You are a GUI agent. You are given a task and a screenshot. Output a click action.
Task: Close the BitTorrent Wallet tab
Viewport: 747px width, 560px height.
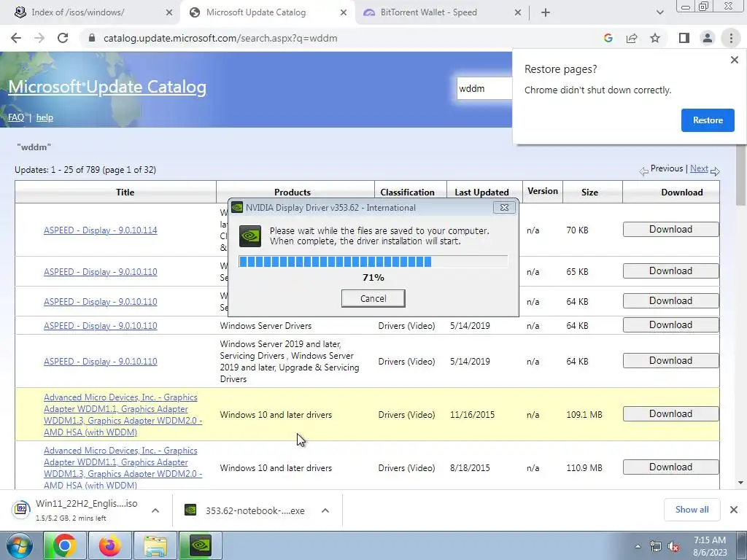click(518, 13)
